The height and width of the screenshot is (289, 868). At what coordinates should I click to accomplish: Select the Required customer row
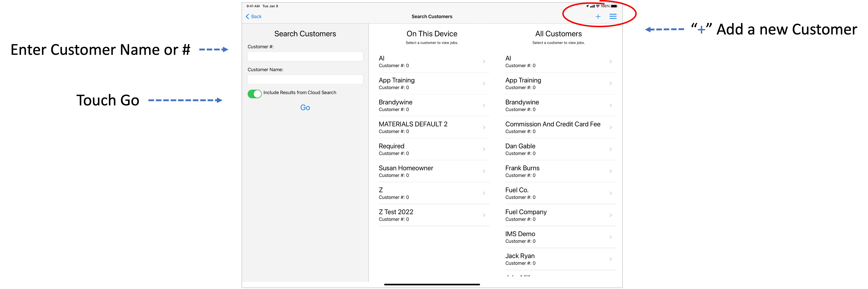click(434, 149)
